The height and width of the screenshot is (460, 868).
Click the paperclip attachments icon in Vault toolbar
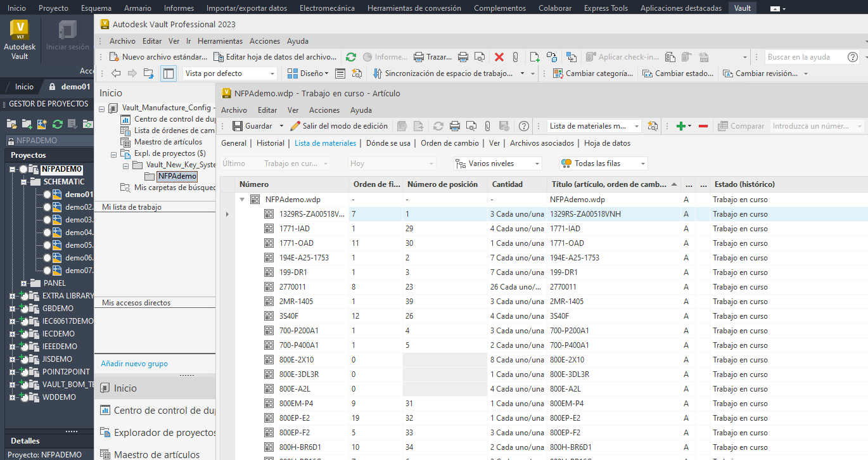click(x=516, y=57)
